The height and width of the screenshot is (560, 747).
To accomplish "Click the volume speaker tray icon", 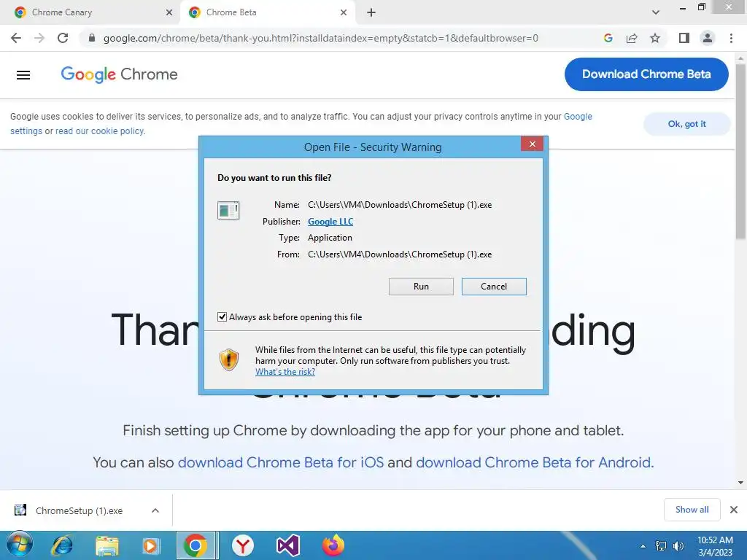I will coord(678,546).
